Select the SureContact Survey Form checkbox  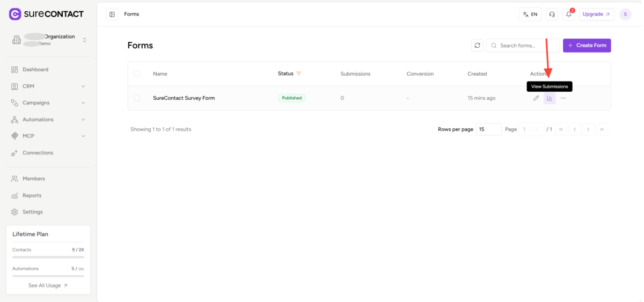[x=137, y=98]
